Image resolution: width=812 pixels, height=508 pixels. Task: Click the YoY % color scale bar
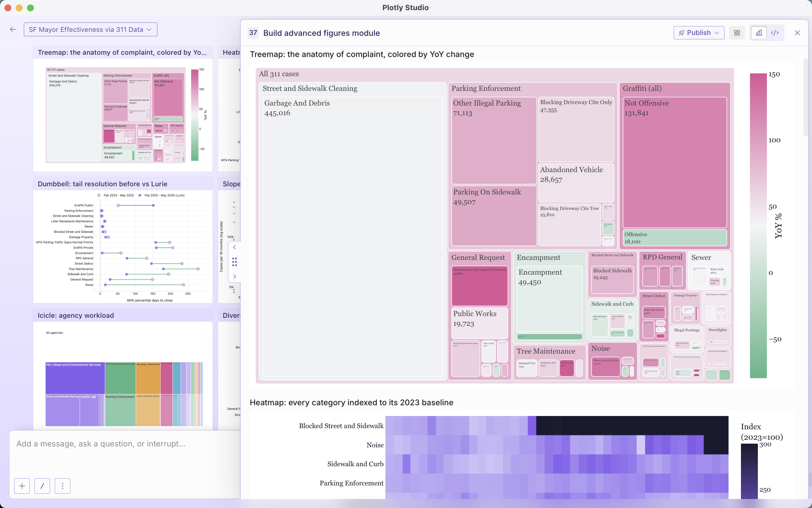point(758,225)
